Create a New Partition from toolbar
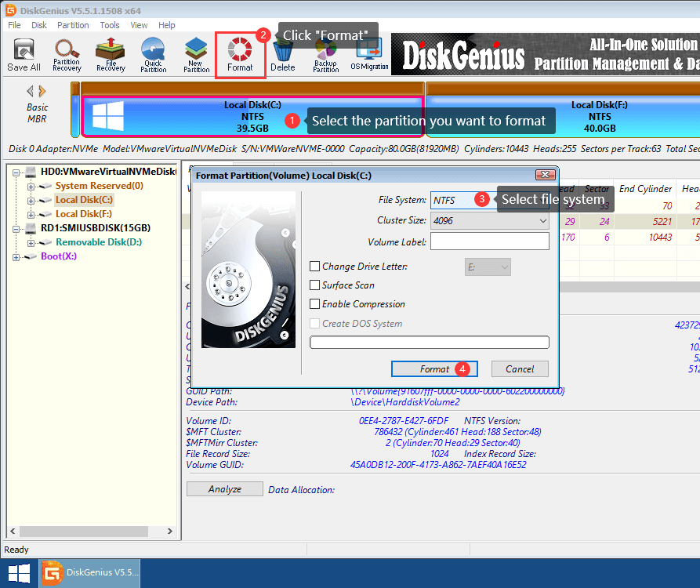Screen dimensions: 700x588 tap(196, 55)
